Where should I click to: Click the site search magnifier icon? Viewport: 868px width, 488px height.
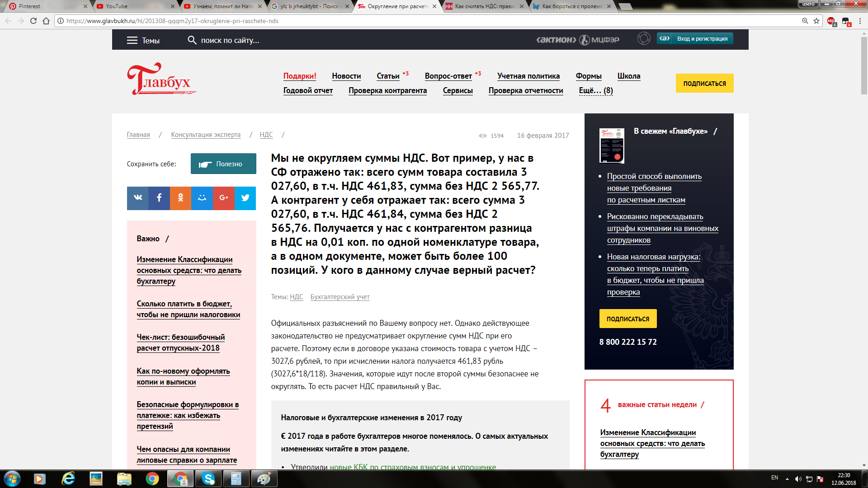(x=192, y=40)
